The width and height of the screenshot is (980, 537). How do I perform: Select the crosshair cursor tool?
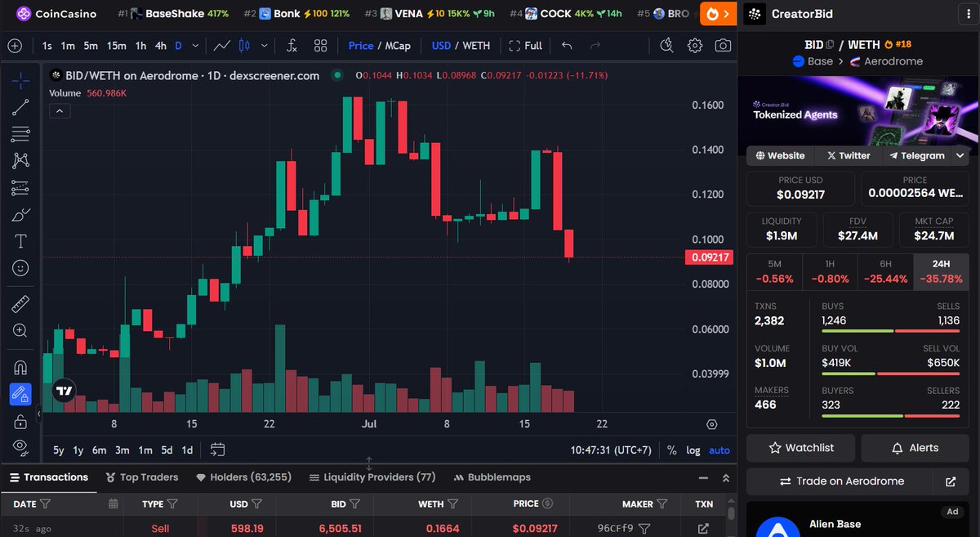[21, 80]
